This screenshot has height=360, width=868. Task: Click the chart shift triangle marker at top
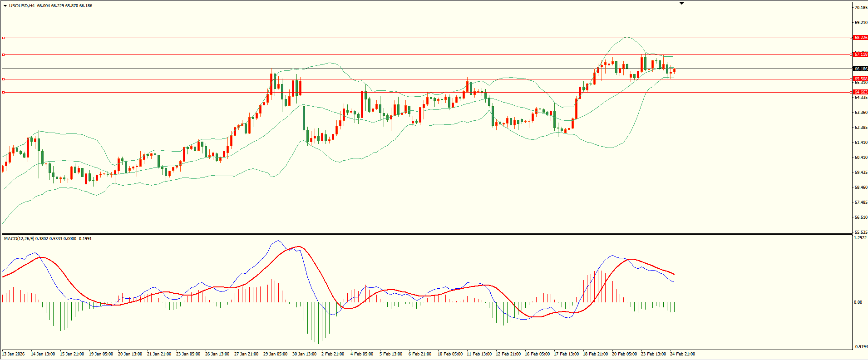681,3
